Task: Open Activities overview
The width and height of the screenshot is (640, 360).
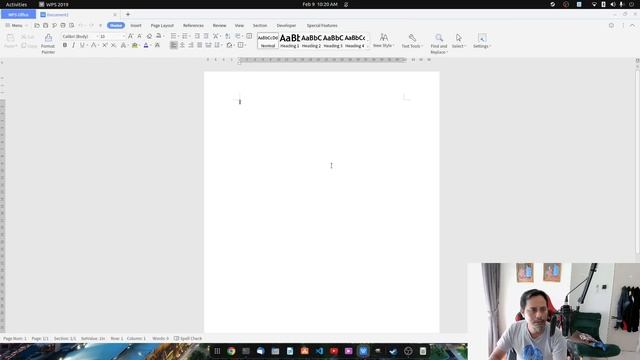Action: click(16, 4)
